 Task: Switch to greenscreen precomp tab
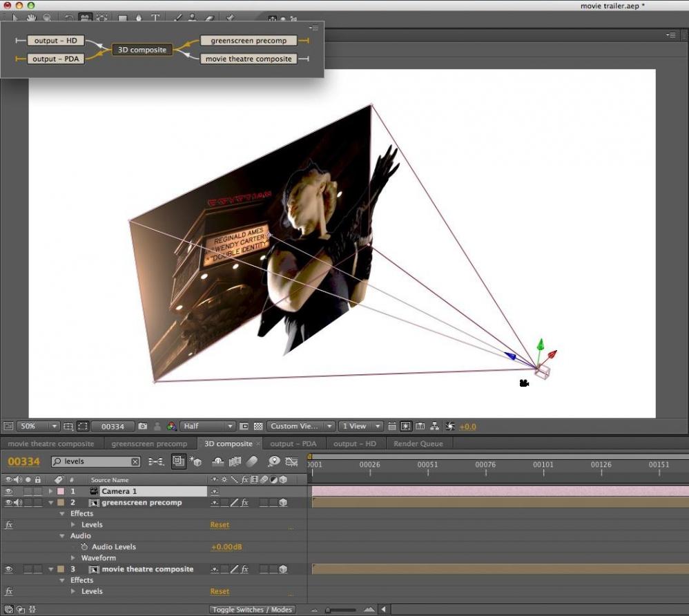149,443
